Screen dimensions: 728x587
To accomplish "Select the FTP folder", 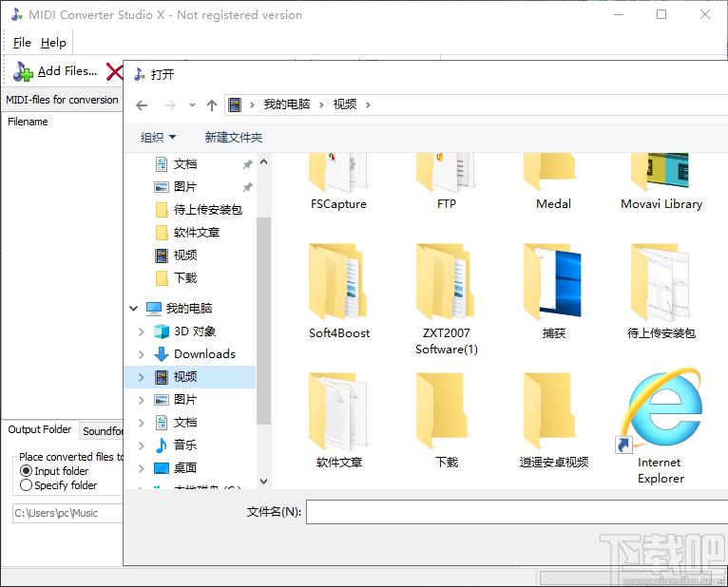I will (446, 182).
